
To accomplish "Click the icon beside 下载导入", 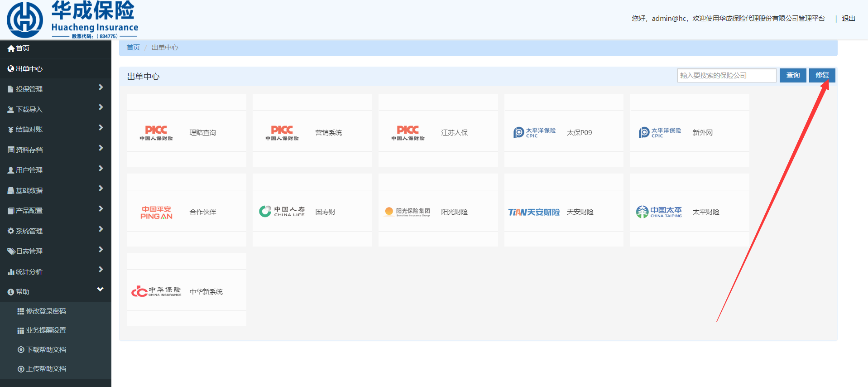I will [x=10, y=110].
